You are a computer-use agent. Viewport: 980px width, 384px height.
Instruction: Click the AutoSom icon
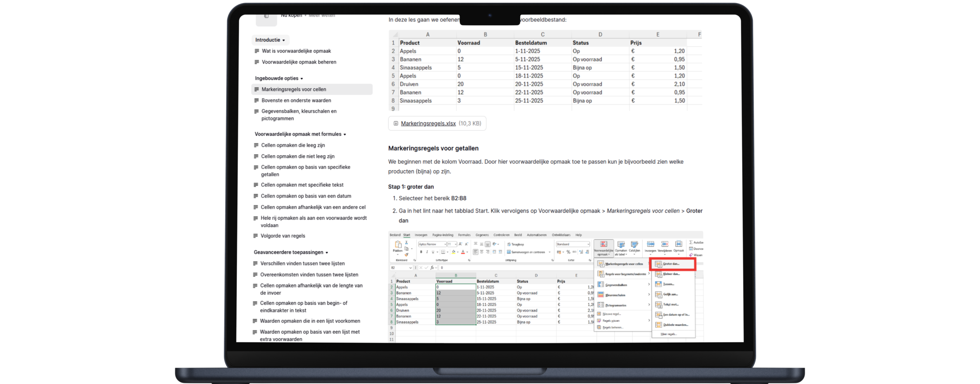coord(691,242)
